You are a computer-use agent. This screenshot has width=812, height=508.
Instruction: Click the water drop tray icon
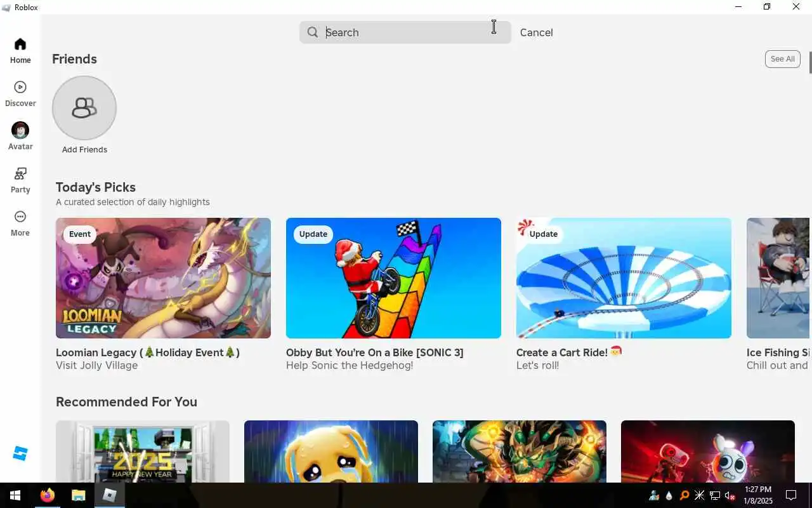click(x=669, y=495)
